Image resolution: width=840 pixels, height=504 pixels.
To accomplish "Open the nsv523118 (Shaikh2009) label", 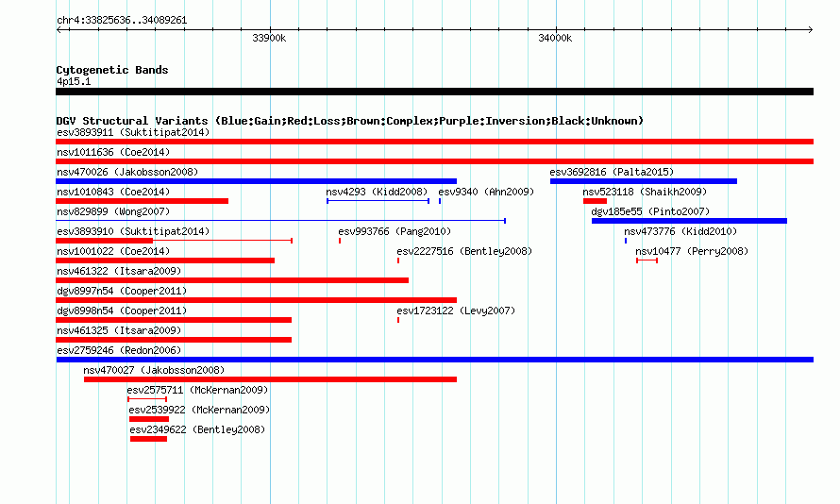I will [645, 192].
